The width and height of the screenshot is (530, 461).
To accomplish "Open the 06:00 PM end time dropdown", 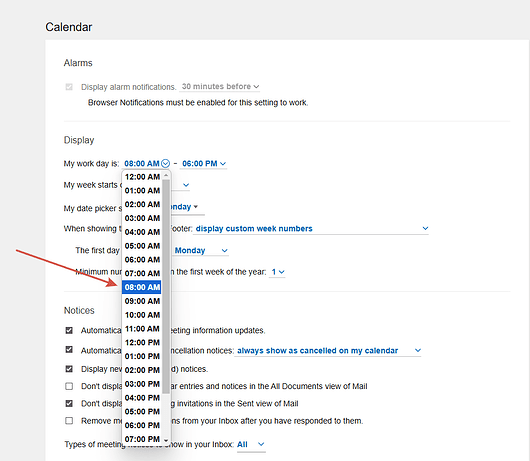I will pos(203,164).
